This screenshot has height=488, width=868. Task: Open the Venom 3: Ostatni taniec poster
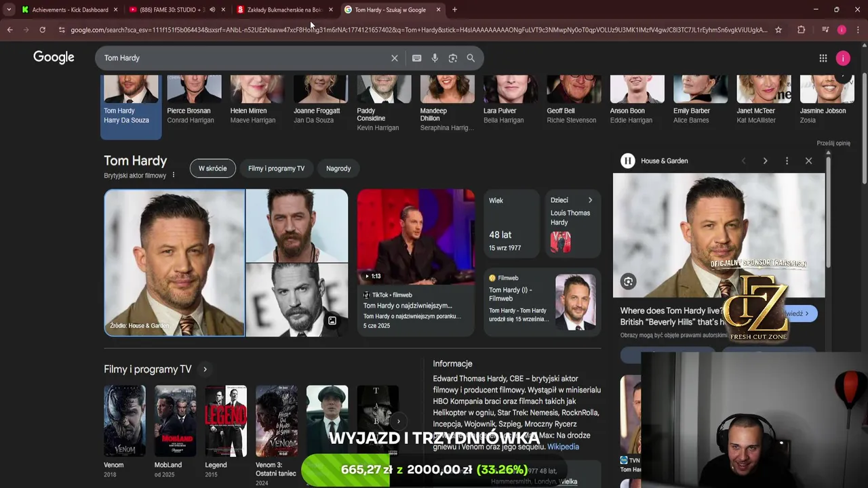276,421
